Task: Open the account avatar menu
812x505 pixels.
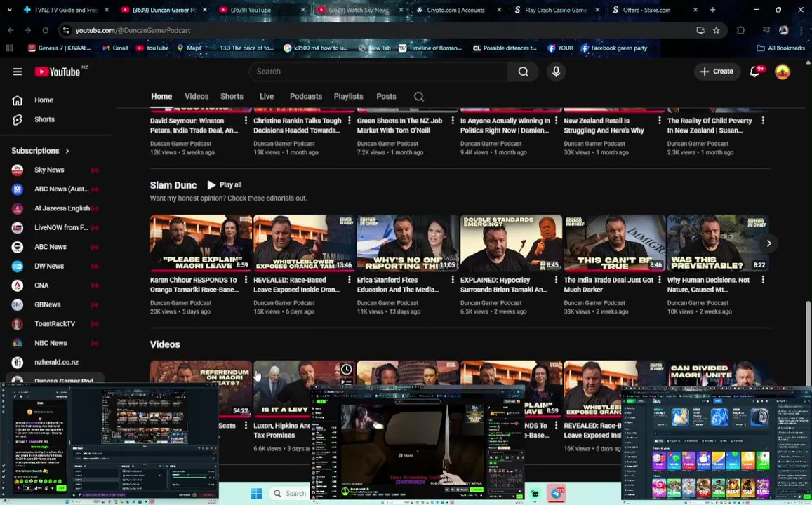Action: (x=782, y=72)
